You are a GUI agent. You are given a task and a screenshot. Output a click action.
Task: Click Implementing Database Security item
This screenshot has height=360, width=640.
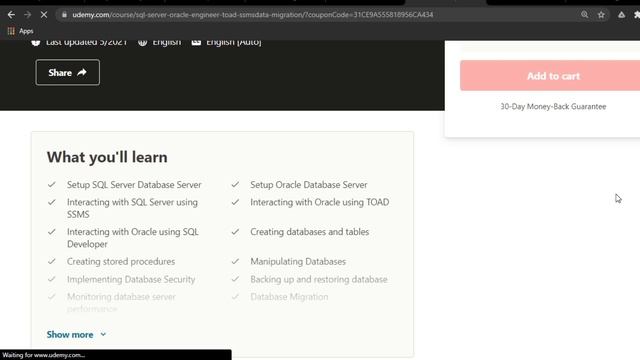pos(131,280)
